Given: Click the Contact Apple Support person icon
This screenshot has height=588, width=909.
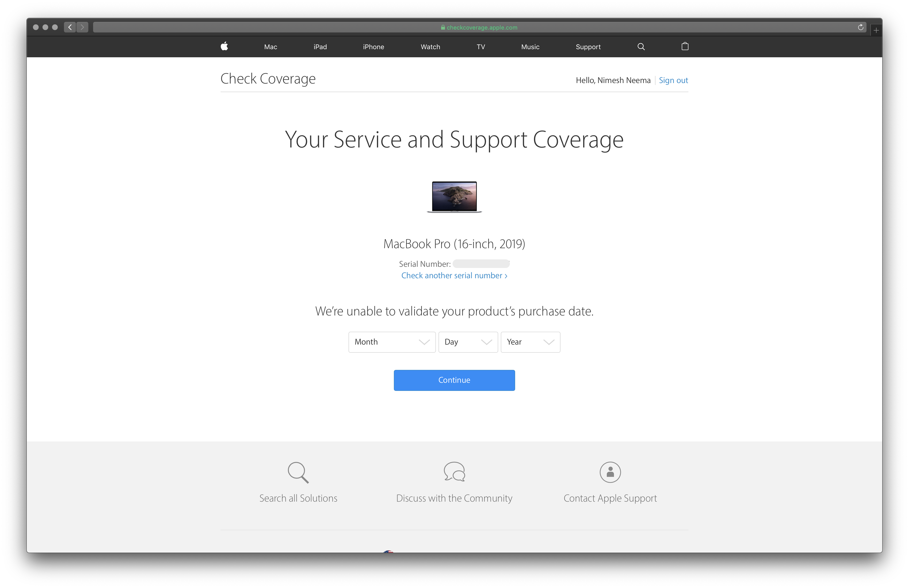Looking at the screenshot, I should pos(610,472).
